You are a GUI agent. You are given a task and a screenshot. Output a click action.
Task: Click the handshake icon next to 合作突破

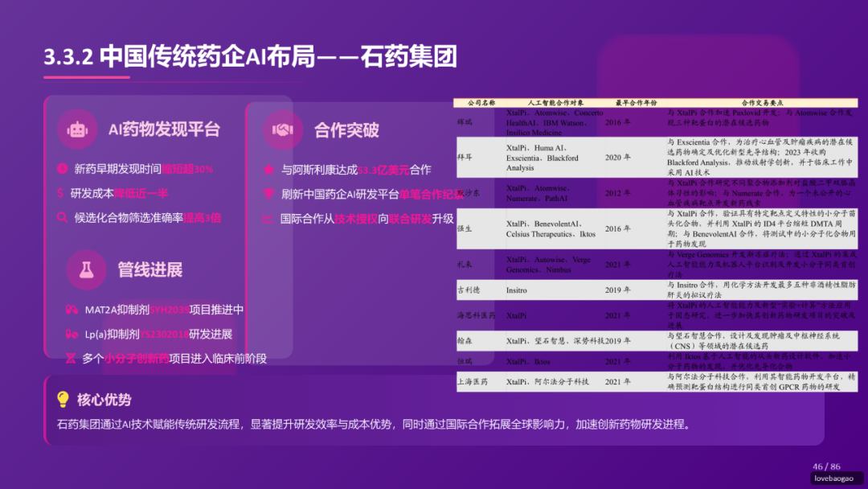[282, 129]
